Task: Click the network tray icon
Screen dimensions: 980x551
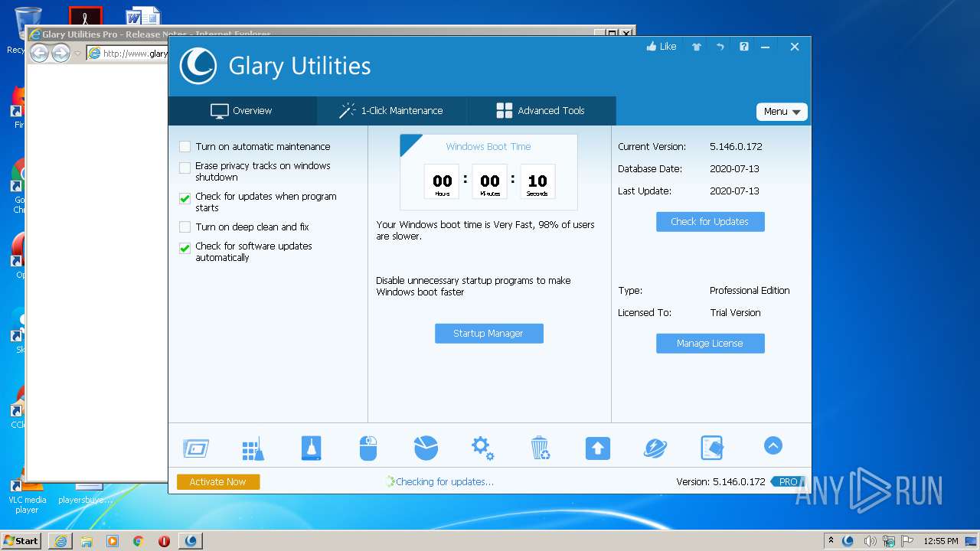Action: pos(889,541)
